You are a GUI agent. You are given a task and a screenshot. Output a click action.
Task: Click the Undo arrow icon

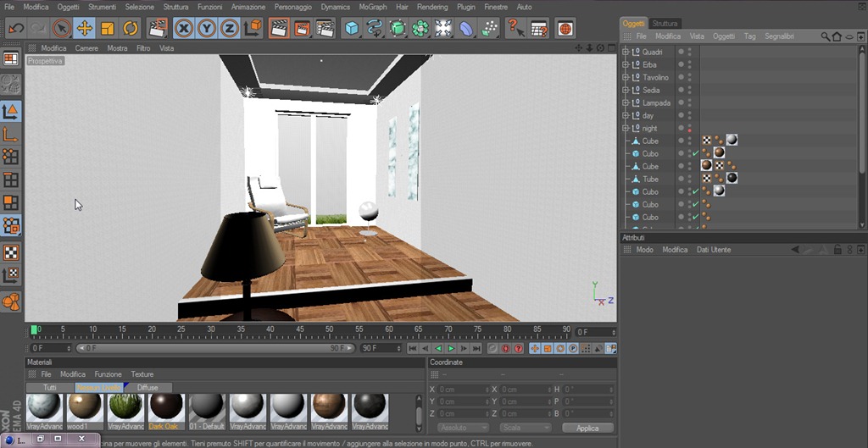[x=15, y=28]
